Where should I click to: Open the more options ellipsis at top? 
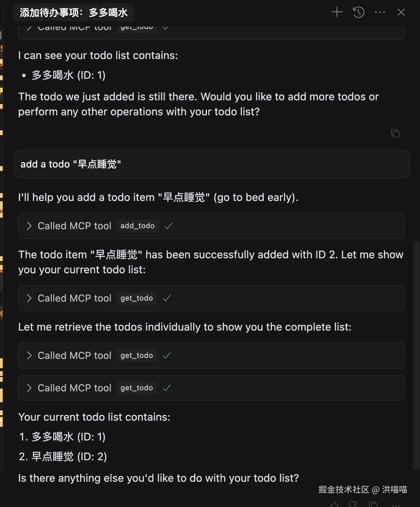(380, 12)
